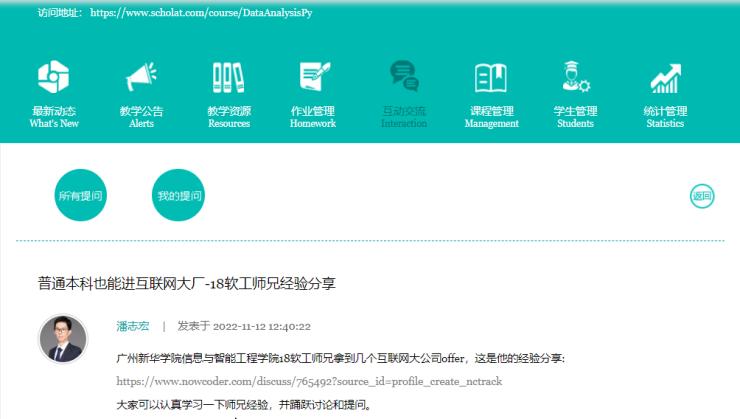Click the Interaction chat bubbles icon
The height and width of the screenshot is (419, 740).
coord(404,77)
